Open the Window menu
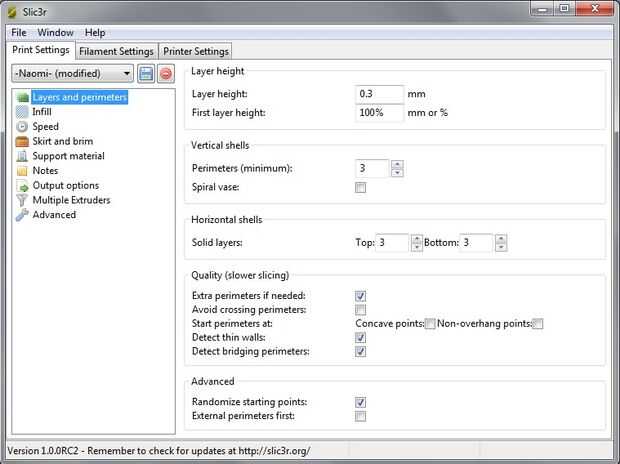Viewport: 620px width, 464px height. pos(55,32)
